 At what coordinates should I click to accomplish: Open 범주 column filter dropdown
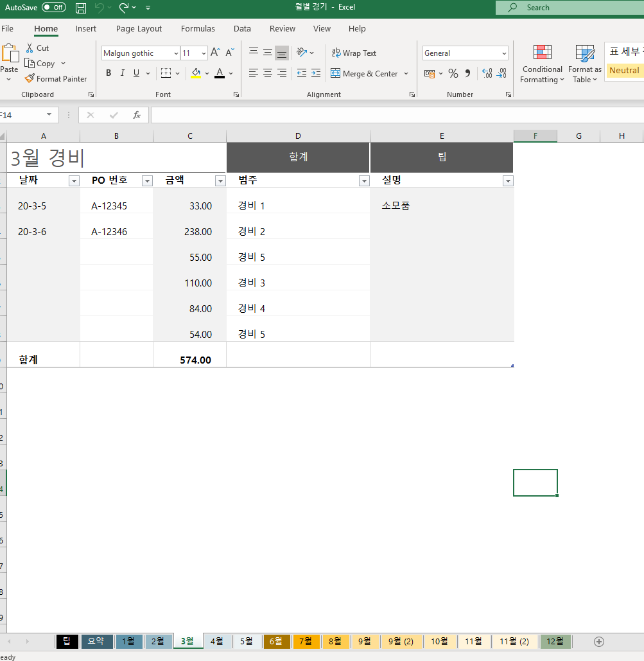coord(364,181)
